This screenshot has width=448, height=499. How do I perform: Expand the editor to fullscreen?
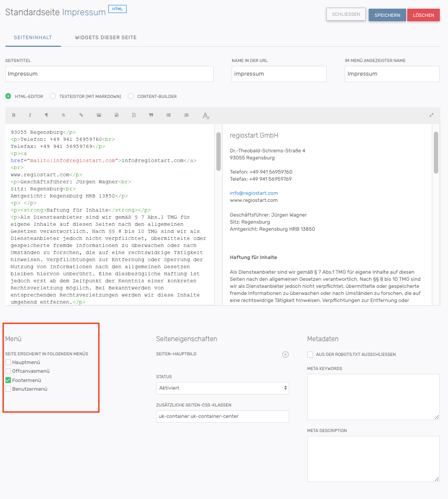432,115
